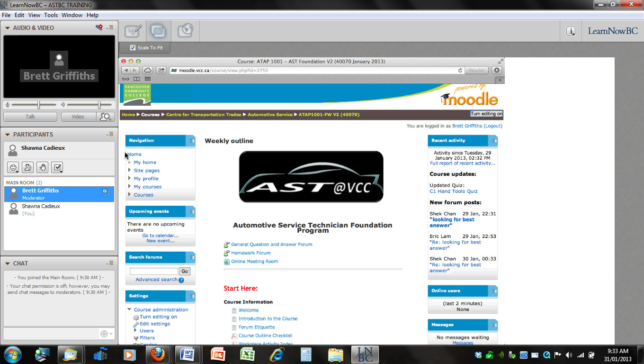The image size is (644, 364).
Task: Adjust the speaker volume slider
Action: click(99, 105)
